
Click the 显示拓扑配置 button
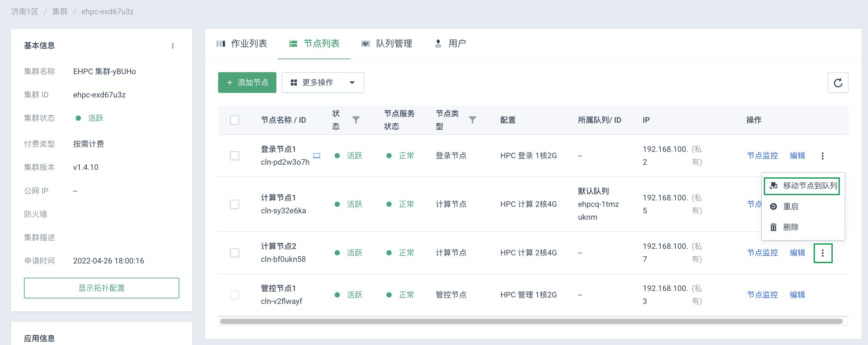tap(101, 288)
